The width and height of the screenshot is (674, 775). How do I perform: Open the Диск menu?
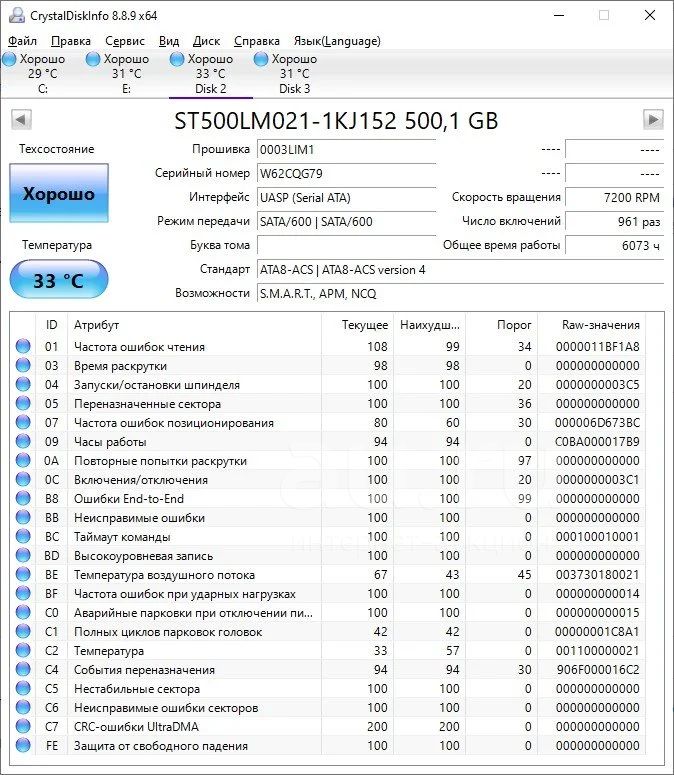click(x=206, y=41)
